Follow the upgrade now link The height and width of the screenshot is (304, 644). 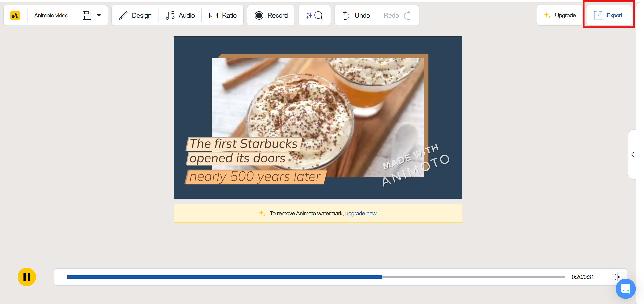[361, 213]
